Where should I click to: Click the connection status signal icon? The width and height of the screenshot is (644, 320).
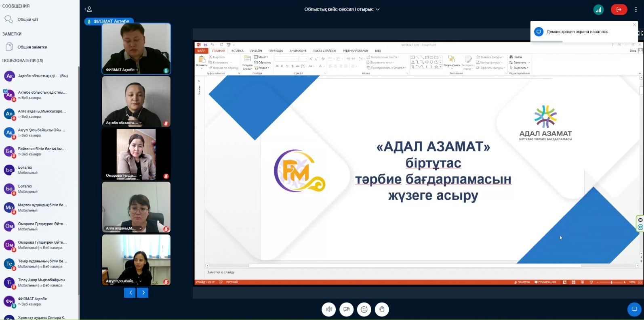click(x=598, y=10)
